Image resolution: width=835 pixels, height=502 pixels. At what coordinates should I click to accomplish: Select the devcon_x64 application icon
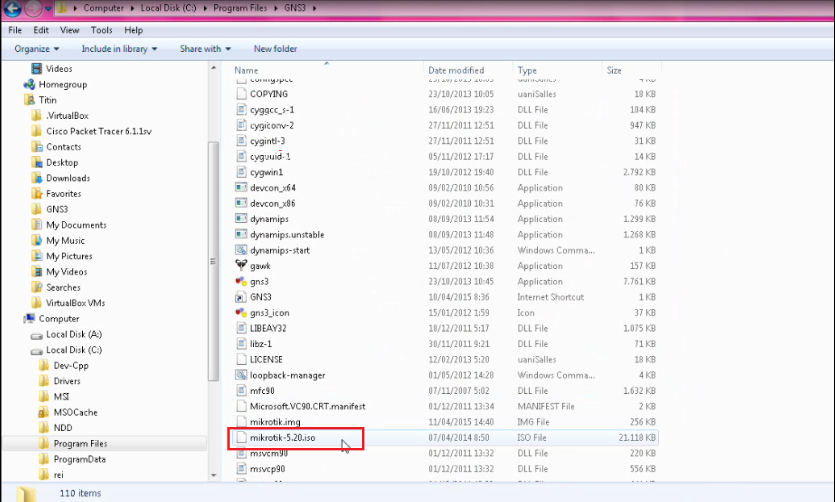pyautogui.click(x=241, y=188)
